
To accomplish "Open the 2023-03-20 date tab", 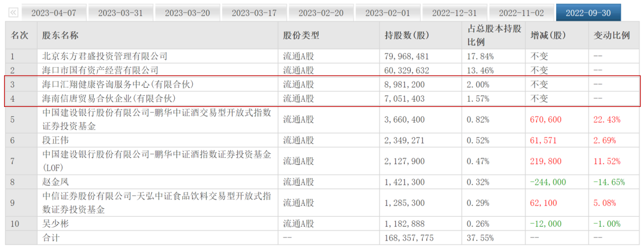I will [x=187, y=13].
